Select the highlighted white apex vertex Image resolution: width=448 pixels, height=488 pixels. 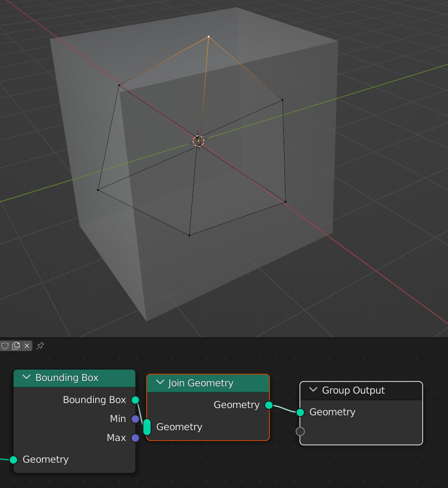click(x=209, y=37)
